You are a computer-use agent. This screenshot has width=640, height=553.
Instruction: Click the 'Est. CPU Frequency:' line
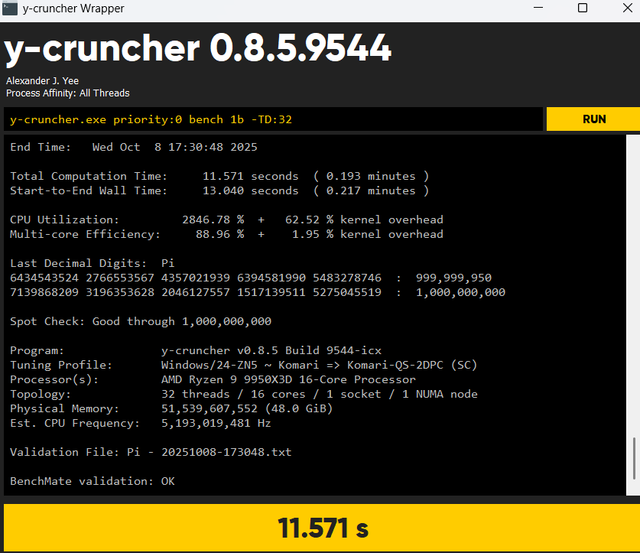[140, 423]
